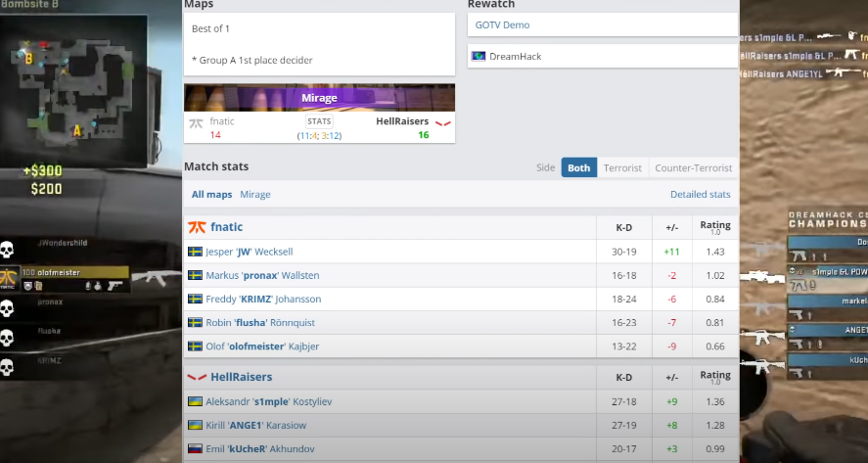
Task: Open Markus 'pronax' Wallsten player profile
Action: 262,275
